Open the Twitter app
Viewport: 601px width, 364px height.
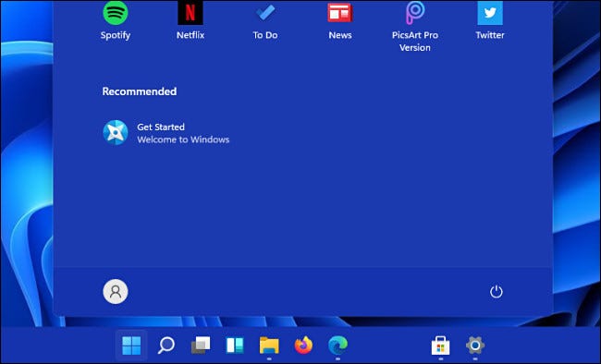click(x=490, y=21)
